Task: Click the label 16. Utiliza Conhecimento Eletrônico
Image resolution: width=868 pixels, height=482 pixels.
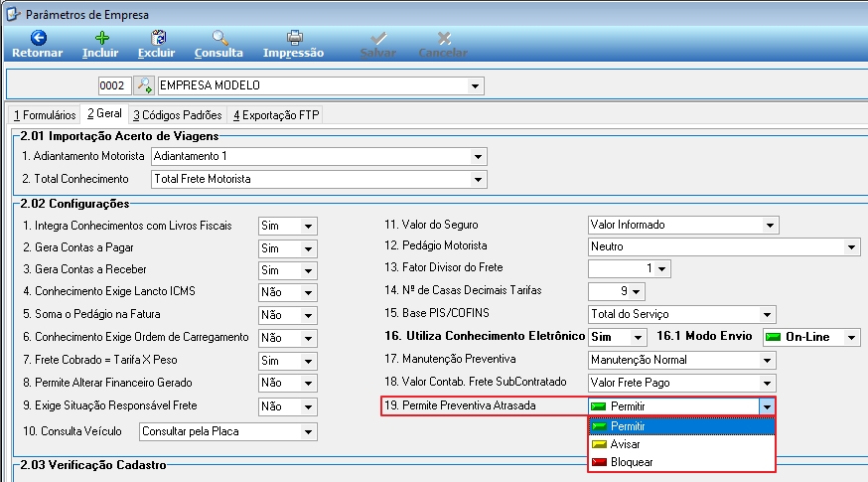Action: pyautogui.click(x=485, y=336)
